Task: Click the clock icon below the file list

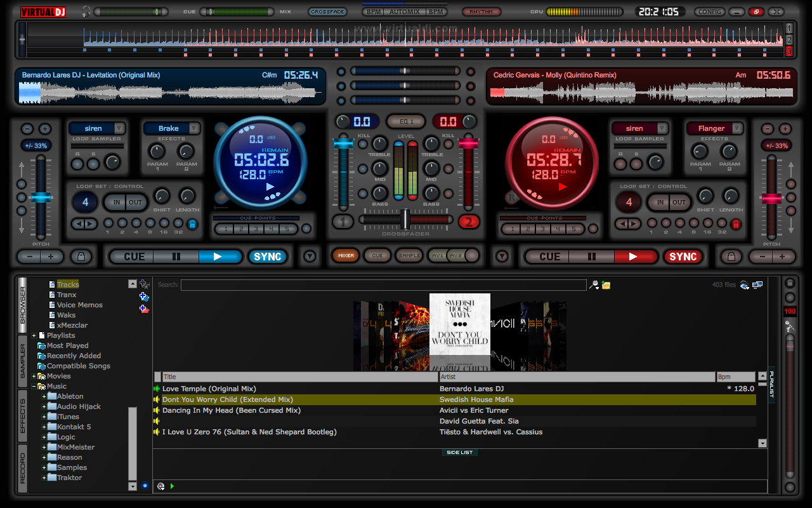Action: (161, 486)
